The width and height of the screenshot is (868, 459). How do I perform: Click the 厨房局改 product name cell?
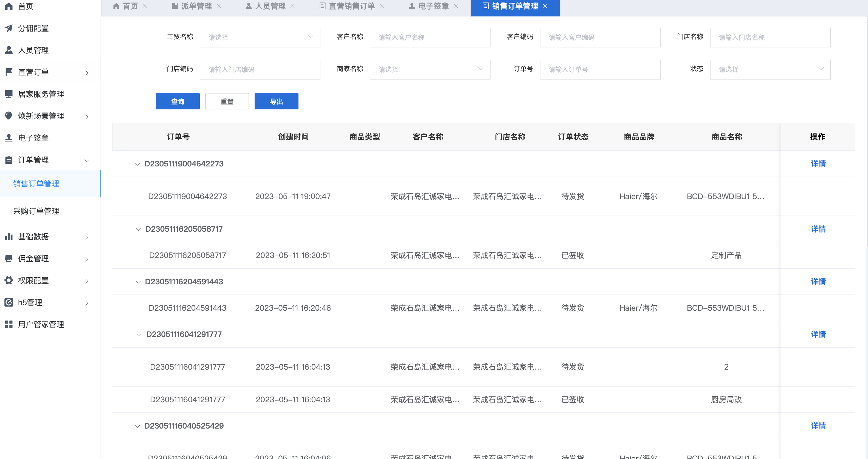click(x=726, y=399)
